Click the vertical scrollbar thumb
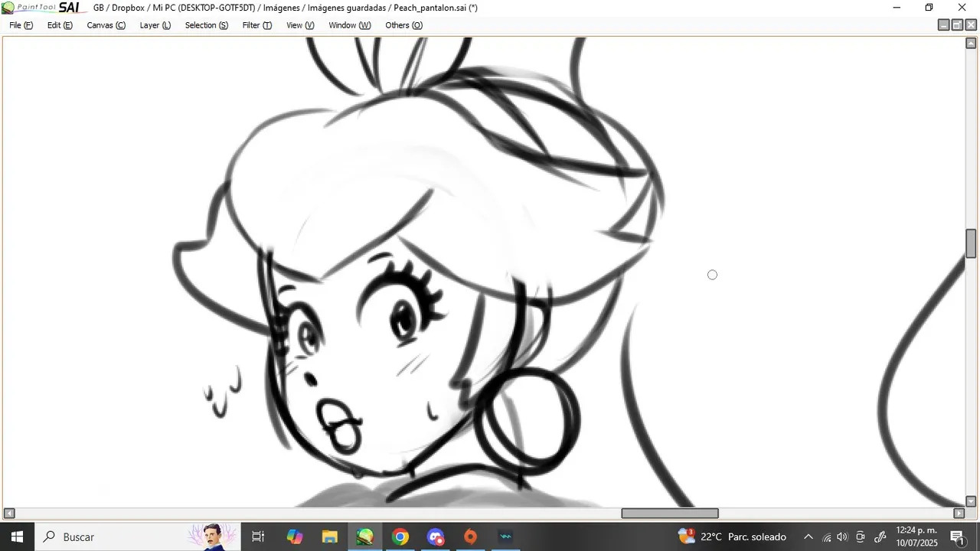Screen dimensions: 980x551 coord(971,243)
